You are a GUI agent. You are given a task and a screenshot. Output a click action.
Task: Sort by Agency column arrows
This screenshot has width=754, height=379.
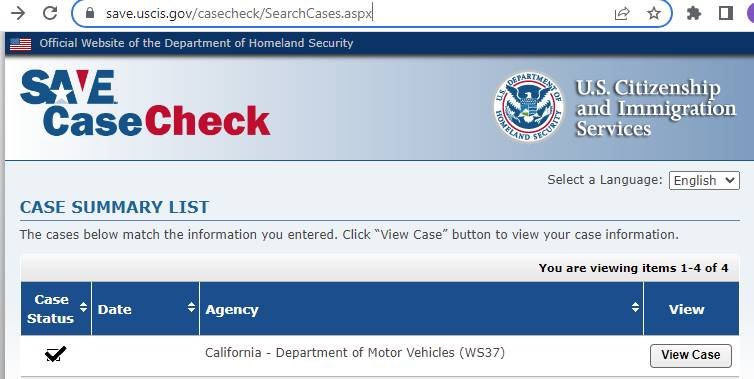[x=635, y=307]
